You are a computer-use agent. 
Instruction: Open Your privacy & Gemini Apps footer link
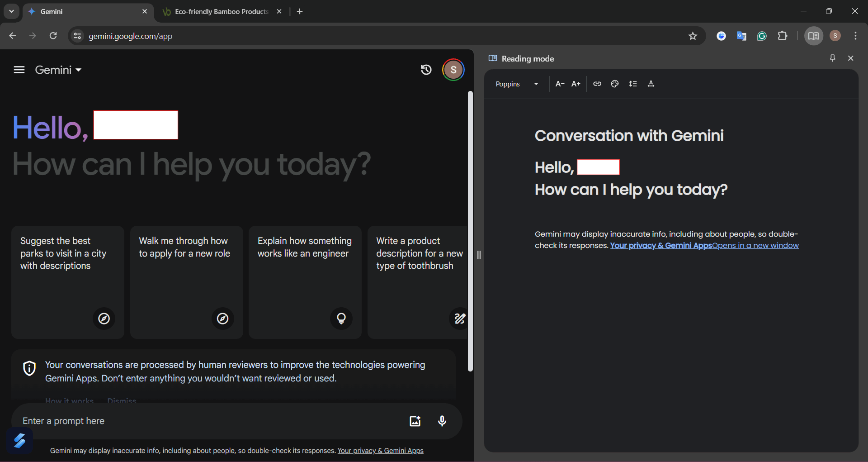[x=380, y=451]
